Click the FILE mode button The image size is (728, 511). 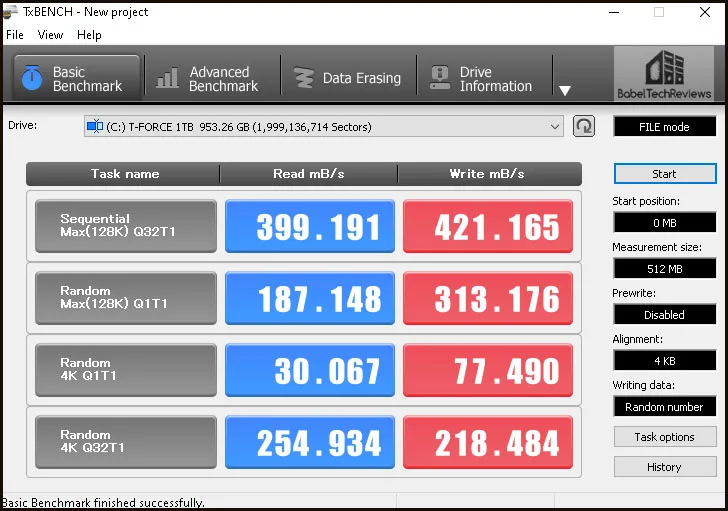point(664,127)
